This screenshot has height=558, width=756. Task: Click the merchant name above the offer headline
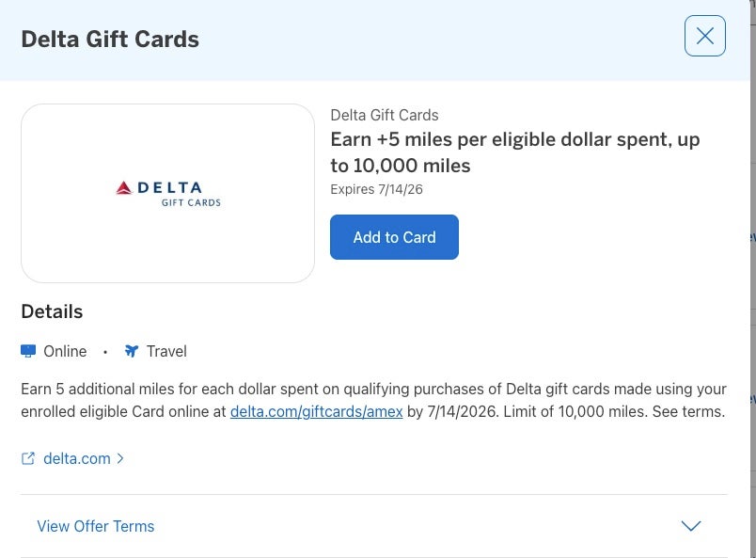click(384, 115)
